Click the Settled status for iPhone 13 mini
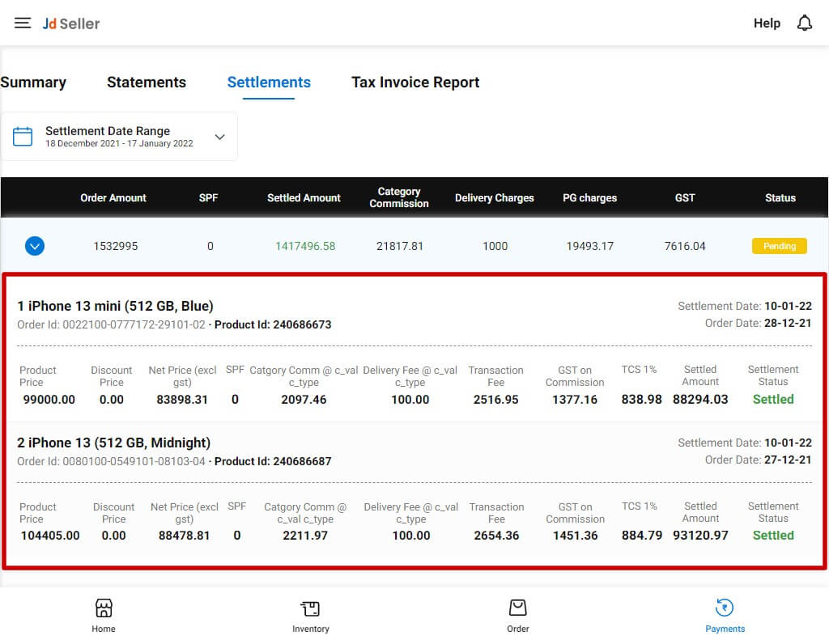This screenshot has height=644, width=829. pos(773,399)
